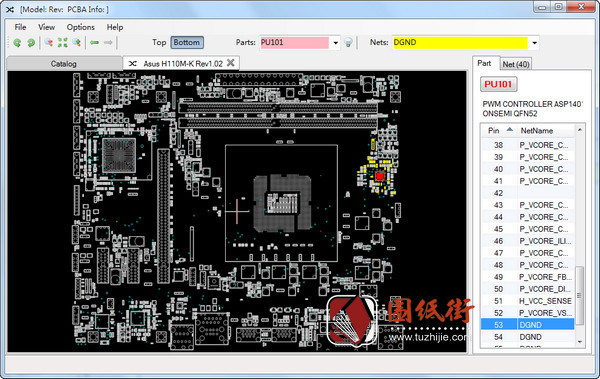Select pin 41 row in pin list
Viewport: 600px width, 379px height.
(x=528, y=181)
